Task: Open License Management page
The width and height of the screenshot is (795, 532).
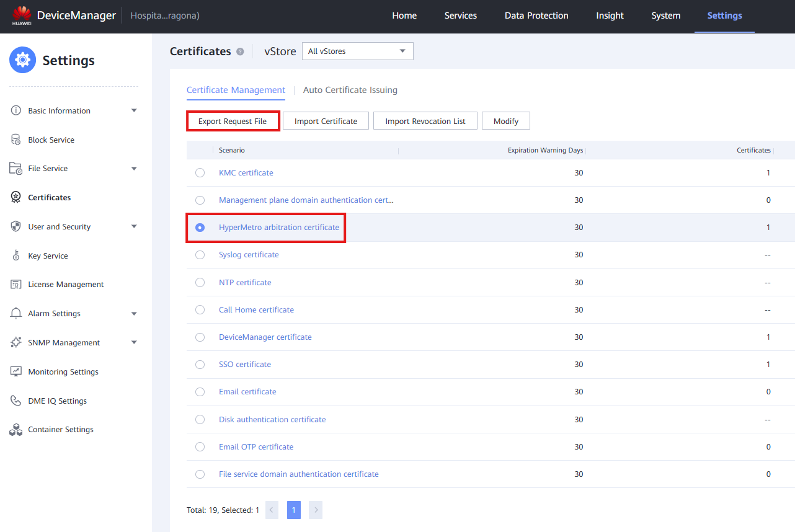Action: coord(64,284)
